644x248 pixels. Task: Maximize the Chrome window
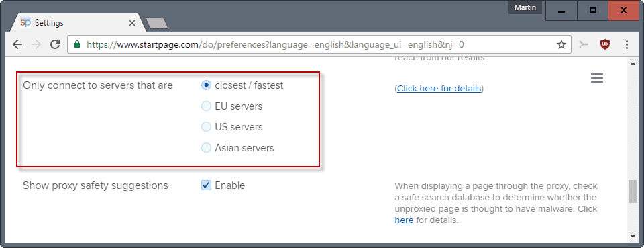pos(592,11)
